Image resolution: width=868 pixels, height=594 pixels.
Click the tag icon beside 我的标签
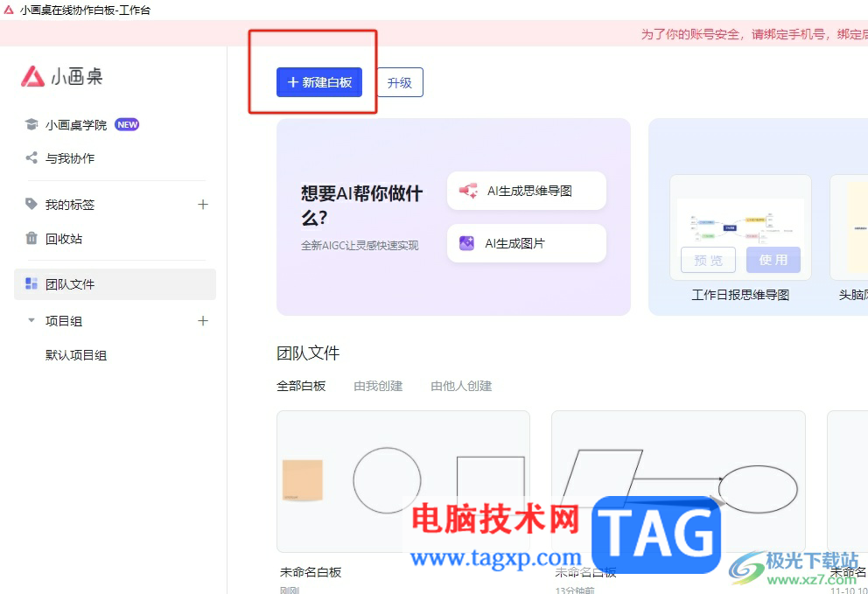pos(31,204)
